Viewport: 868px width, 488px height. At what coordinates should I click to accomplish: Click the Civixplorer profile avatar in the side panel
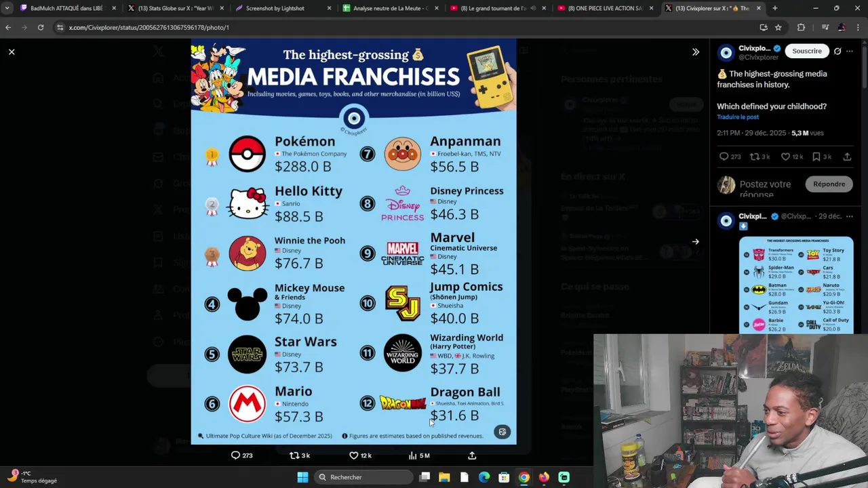[x=726, y=53]
